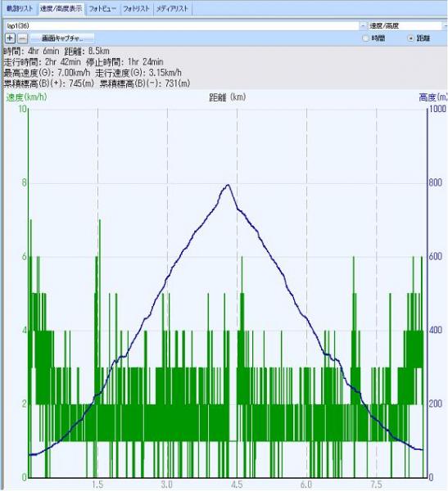Click the 1.5 km tick on distance axis
448x491 pixels.
(x=97, y=484)
